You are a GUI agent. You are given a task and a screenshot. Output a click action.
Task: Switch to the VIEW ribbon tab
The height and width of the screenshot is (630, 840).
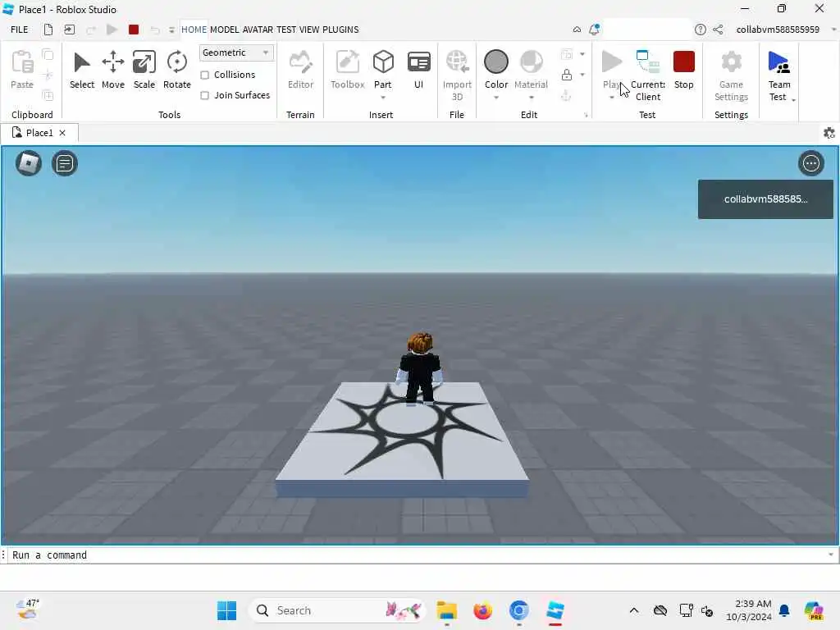[x=309, y=30]
